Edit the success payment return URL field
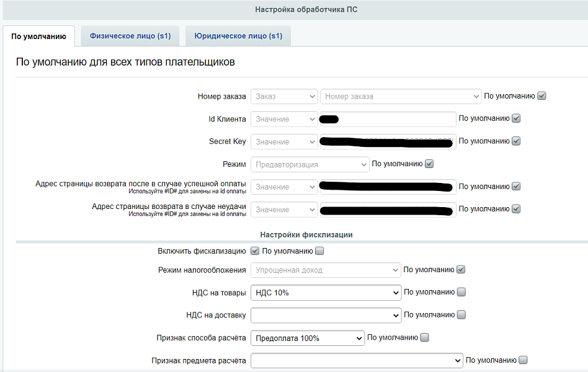The width and height of the screenshot is (588, 372). click(x=386, y=186)
